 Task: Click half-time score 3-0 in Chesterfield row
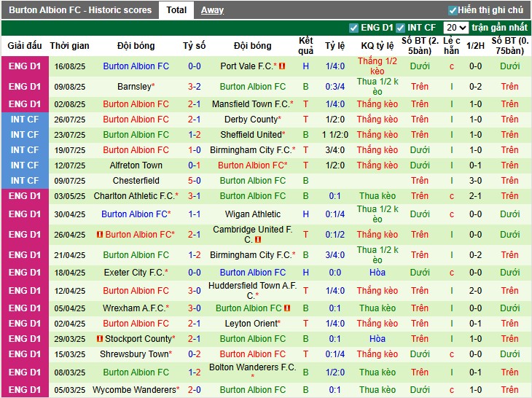point(475,181)
